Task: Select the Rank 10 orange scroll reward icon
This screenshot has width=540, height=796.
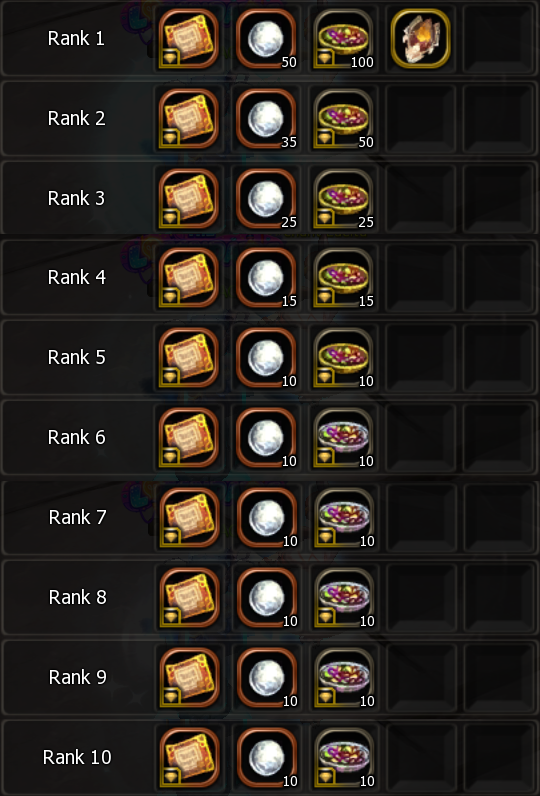Action: click(189, 757)
